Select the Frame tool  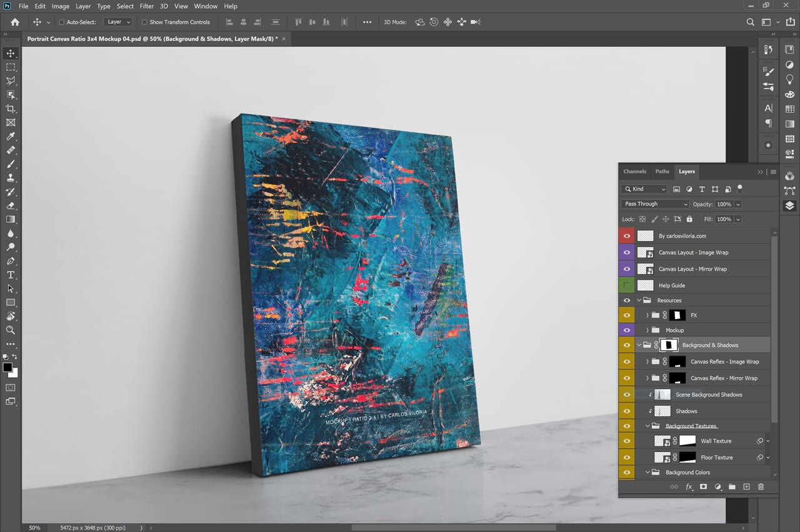click(x=11, y=122)
